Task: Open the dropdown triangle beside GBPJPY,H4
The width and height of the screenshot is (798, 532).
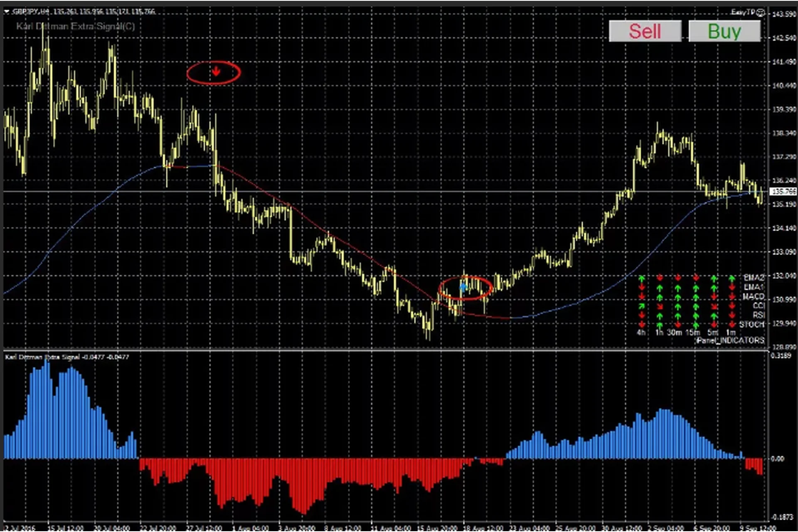Action: (7, 12)
